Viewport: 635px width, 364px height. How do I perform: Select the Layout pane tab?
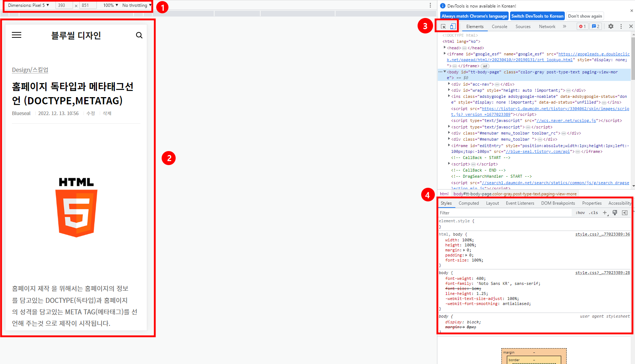pyautogui.click(x=492, y=203)
